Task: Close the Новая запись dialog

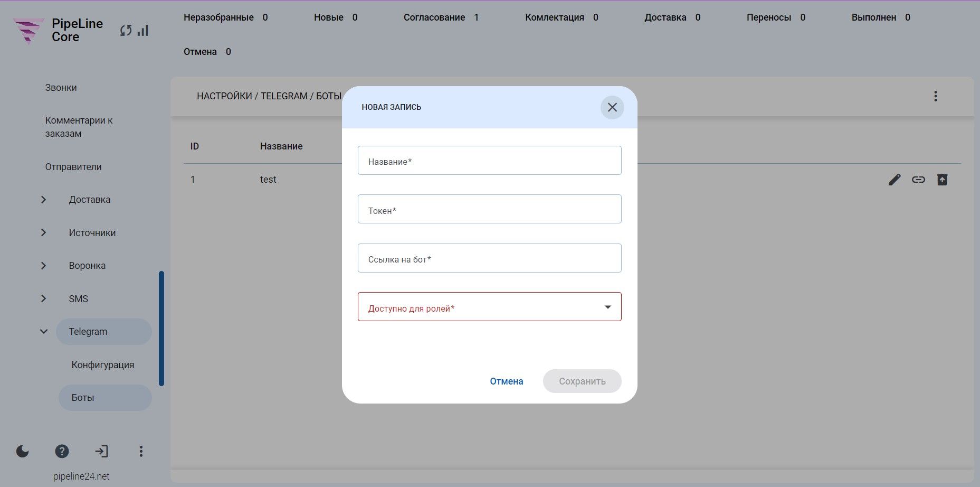Action: click(x=612, y=107)
